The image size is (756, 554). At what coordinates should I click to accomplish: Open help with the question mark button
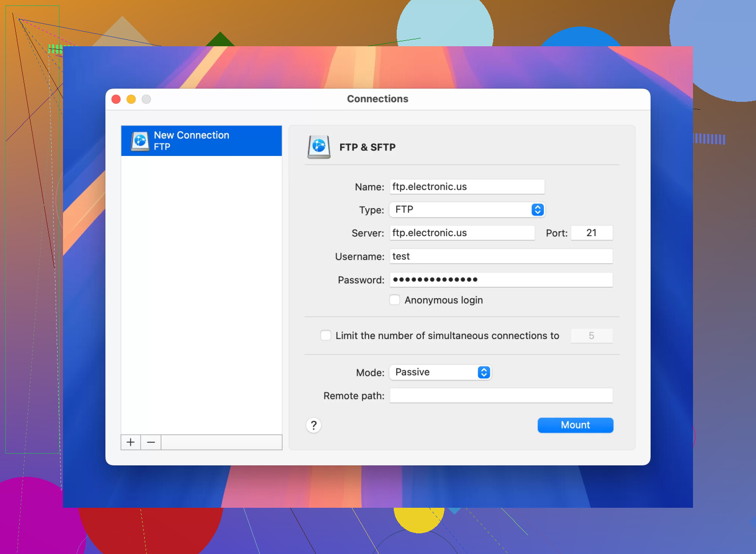tap(314, 425)
